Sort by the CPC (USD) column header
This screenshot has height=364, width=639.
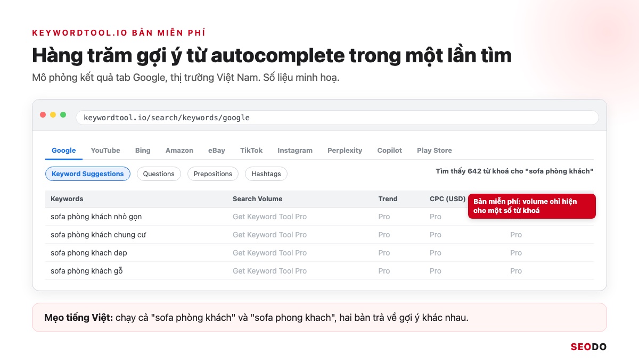click(x=448, y=199)
